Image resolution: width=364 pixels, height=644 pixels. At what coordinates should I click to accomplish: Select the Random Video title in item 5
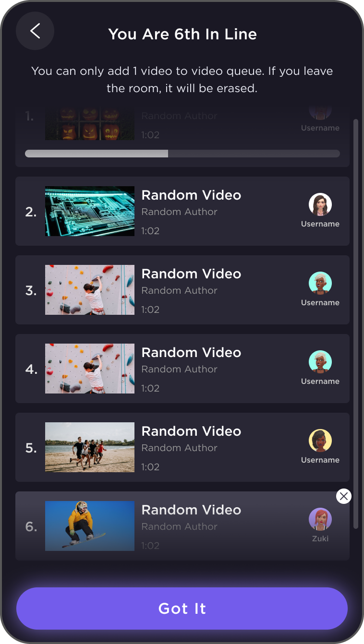point(191,431)
